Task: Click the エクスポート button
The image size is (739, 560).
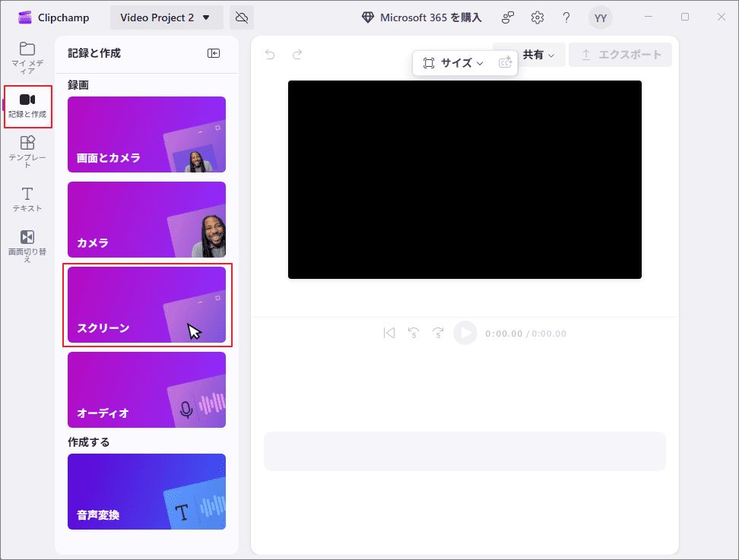Action: tap(620, 55)
